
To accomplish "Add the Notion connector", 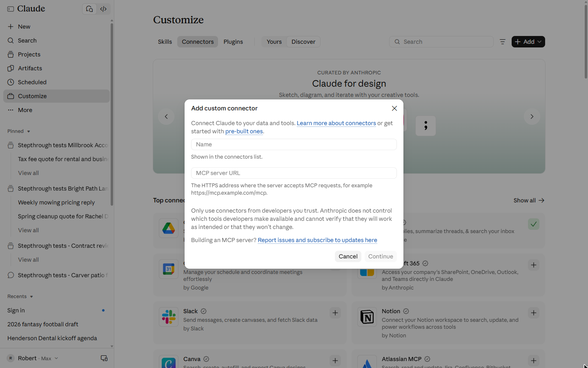I will [534, 313].
